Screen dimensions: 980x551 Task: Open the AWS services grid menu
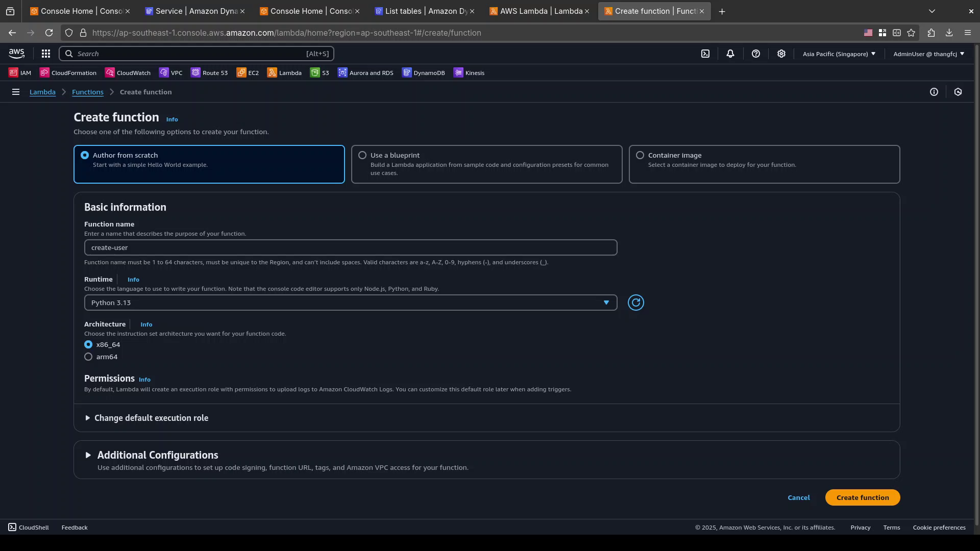[45, 54]
